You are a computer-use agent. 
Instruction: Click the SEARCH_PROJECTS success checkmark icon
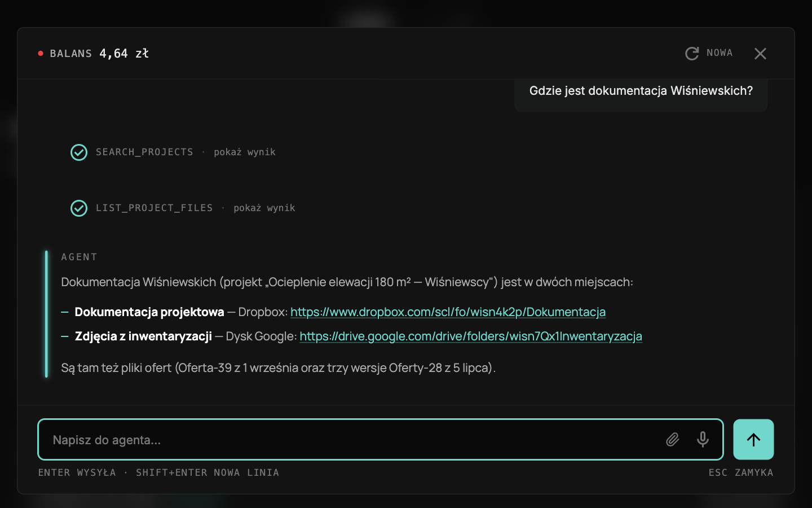click(x=79, y=152)
